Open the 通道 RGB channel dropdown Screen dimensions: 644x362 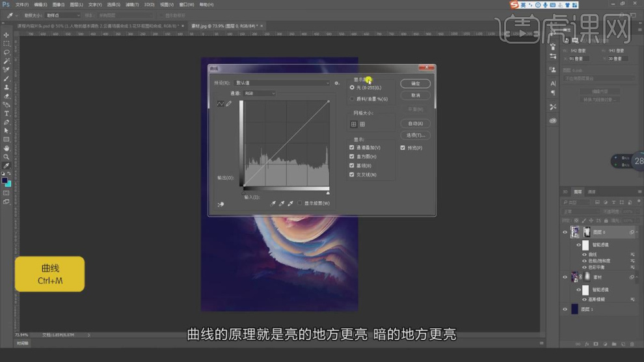coord(259,94)
